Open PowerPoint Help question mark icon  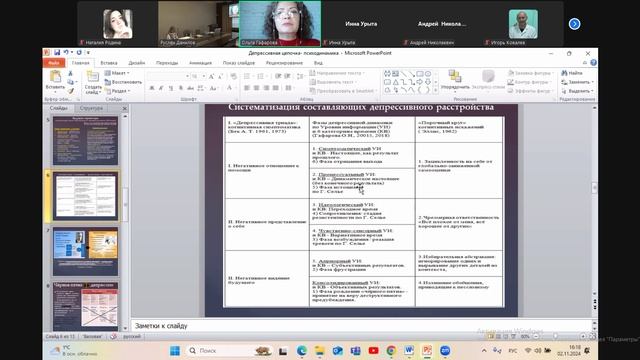click(593, 62)
